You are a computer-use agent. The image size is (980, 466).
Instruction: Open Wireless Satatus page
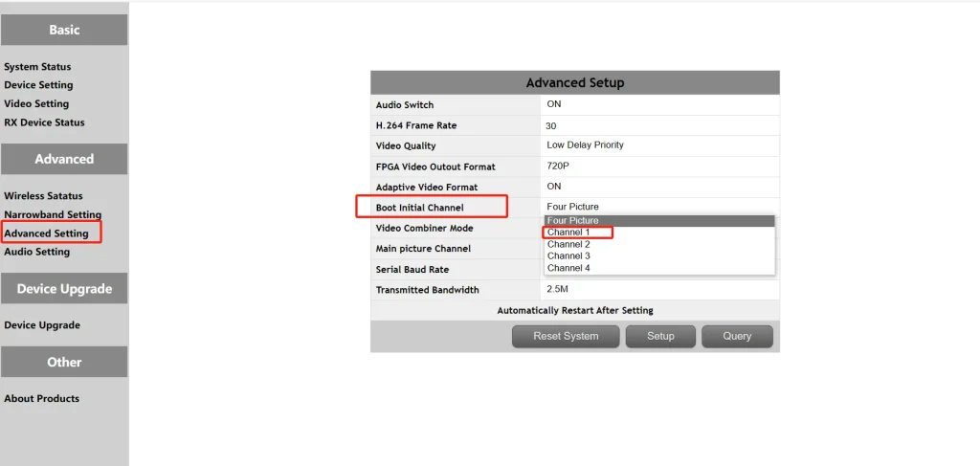pos(43,196)
